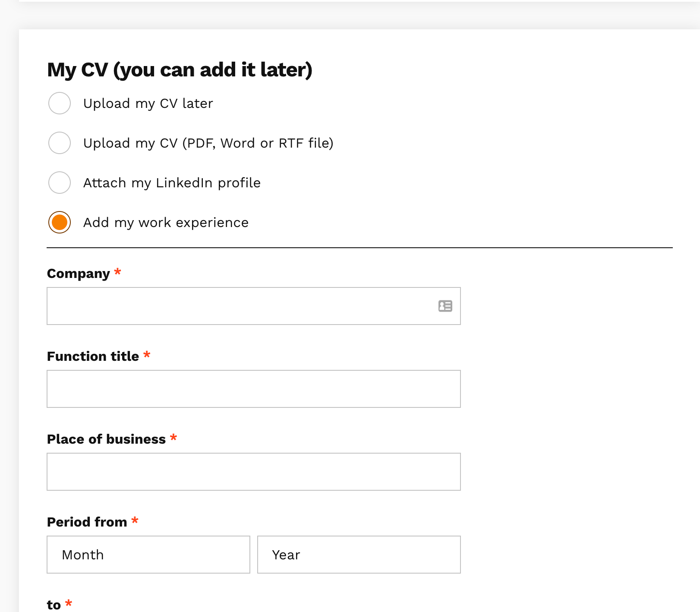Viewport: 700px width, 612px height.
Task: Click the contact autofill icon in Company field
Action: coord(445,306)
